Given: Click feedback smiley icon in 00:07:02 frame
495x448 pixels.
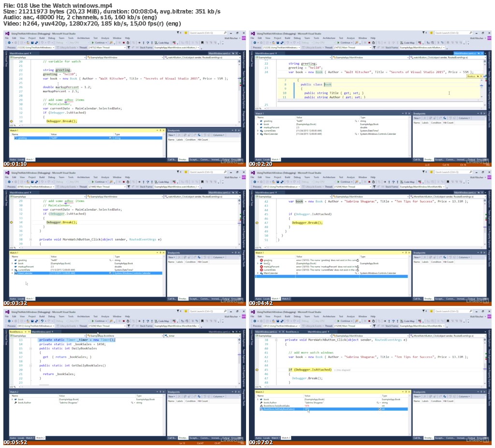Looking at the screenshot, I should 431,311.
